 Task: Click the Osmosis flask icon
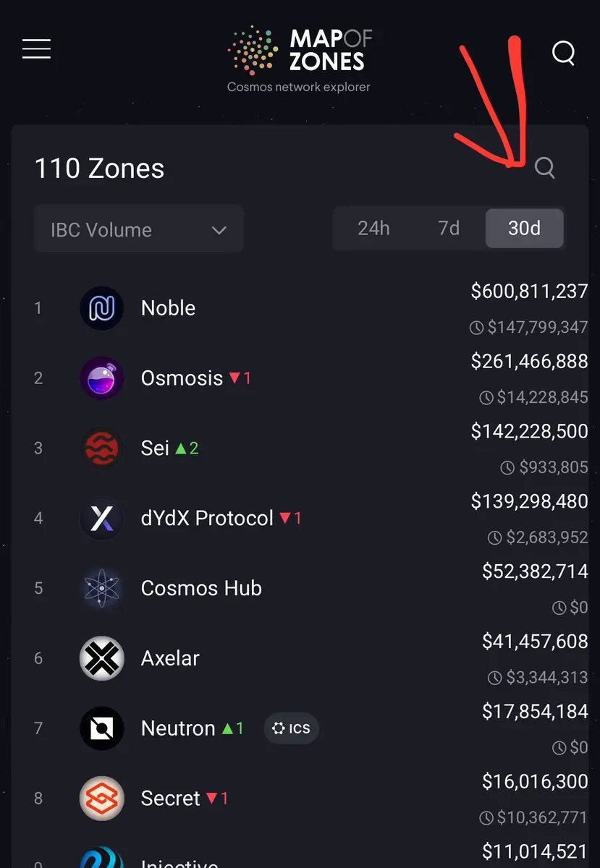[x=101, y=378]
